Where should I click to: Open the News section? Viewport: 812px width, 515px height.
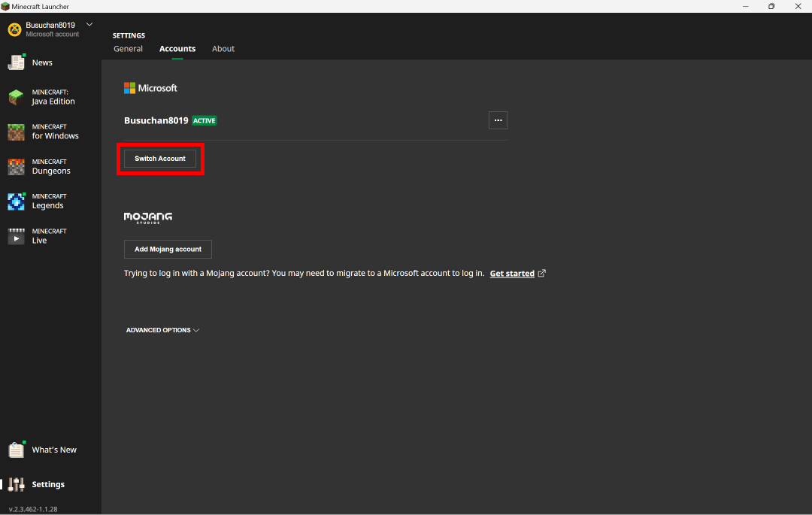tap(41, 62)
